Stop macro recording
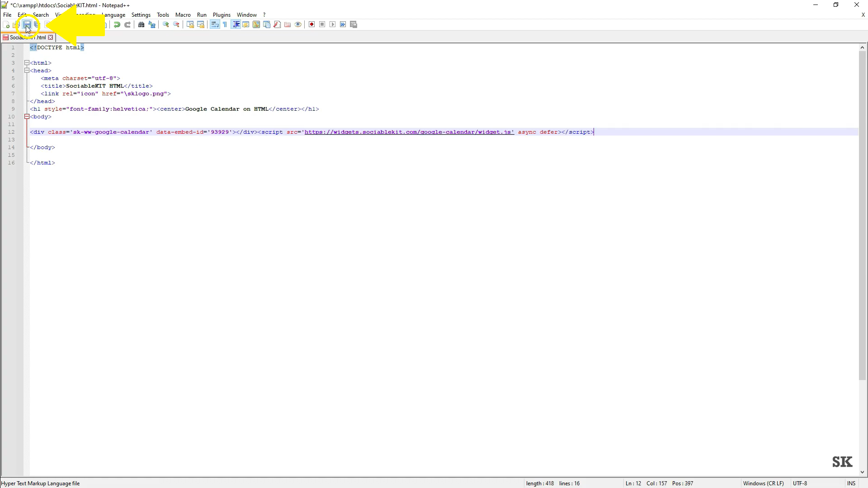This screenshot has height=488, width=868. pyautogui.click(x=322, y=25)
